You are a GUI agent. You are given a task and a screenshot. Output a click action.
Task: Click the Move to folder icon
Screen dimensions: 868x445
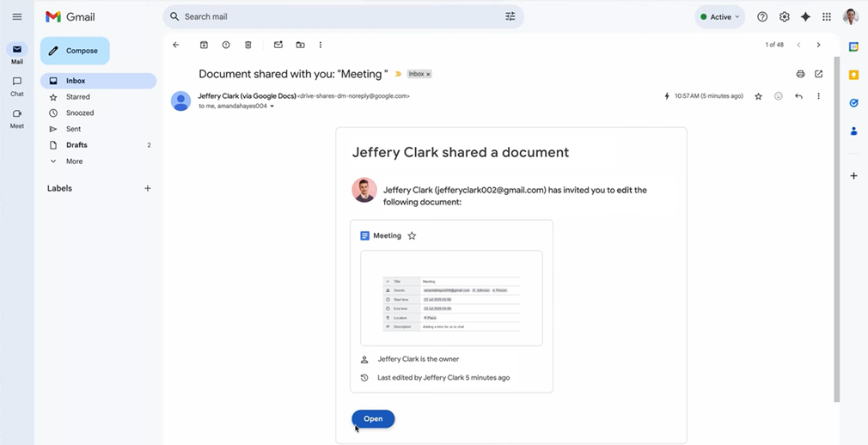[300, 45]
